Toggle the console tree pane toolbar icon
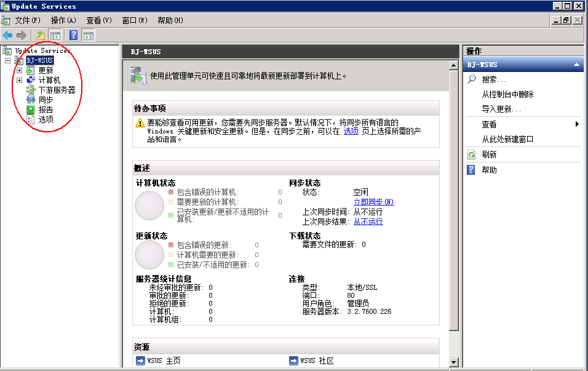Screen dimensions: 588x371 coord(55,36)
